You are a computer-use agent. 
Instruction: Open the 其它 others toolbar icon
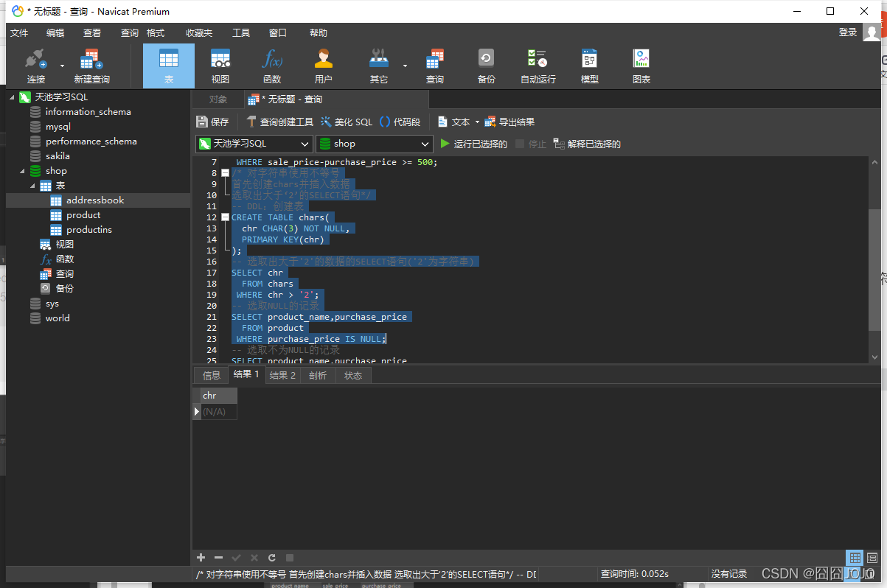pos(379,66)
